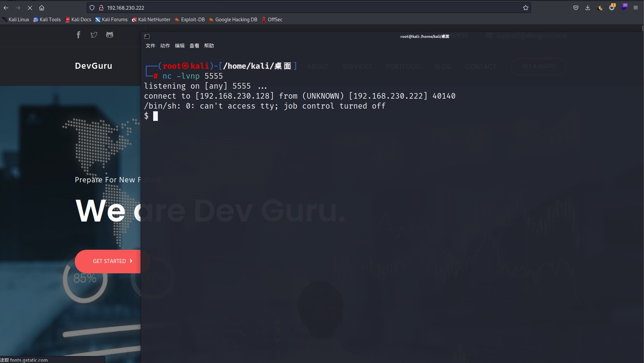This screenshot has height=363, width=644.
Task: Click the browser forward arrow
Action: tap(18, 8)
